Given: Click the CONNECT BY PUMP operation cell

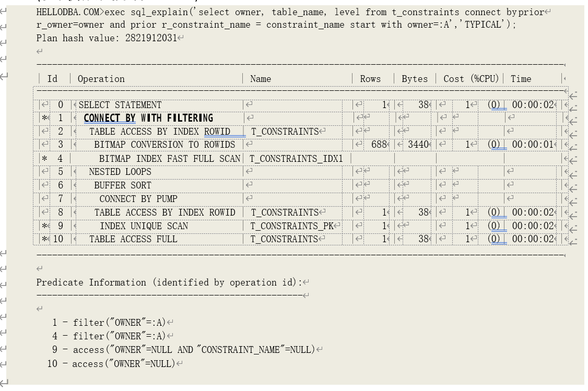Looking at the screenshot, I should 138,199.
